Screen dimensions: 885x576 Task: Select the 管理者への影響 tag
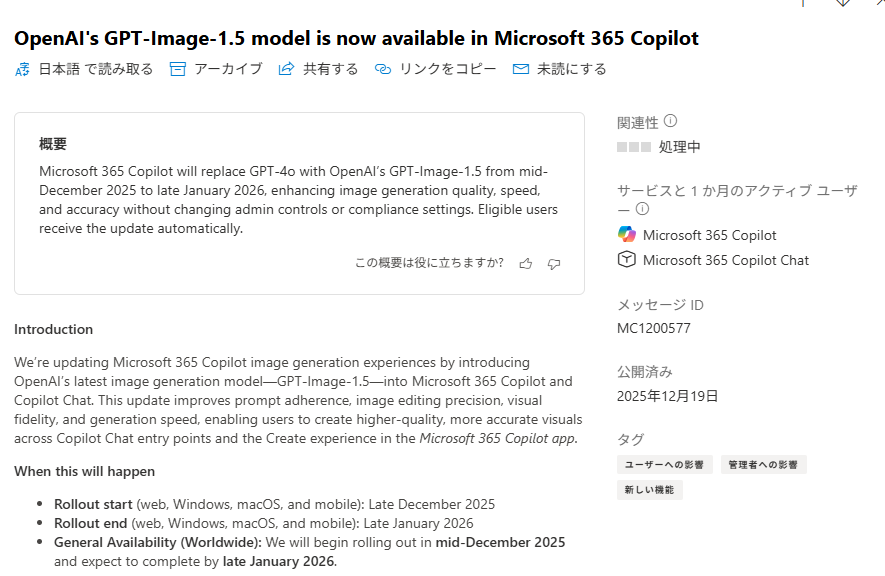763,465
